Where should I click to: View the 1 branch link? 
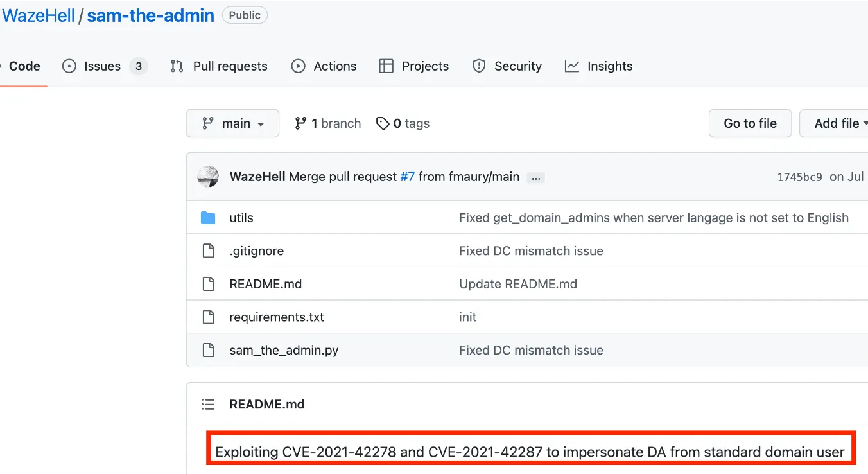pyautogui.click(x=327, y=123)
